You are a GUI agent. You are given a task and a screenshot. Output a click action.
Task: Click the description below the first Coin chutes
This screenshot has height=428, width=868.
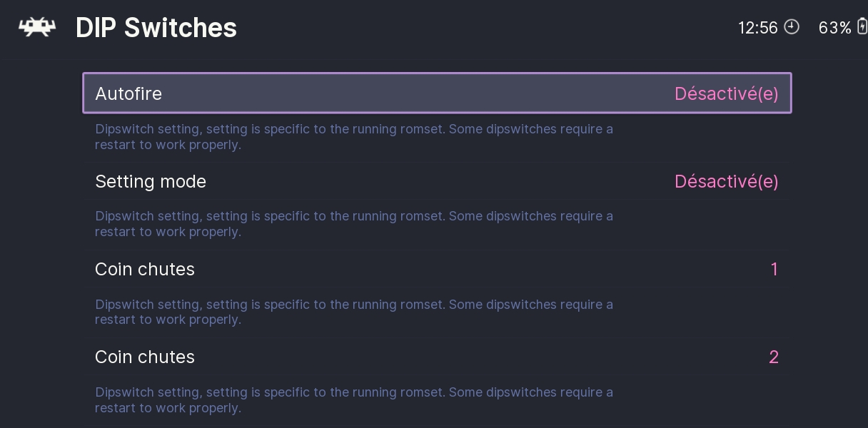[353, 312]
